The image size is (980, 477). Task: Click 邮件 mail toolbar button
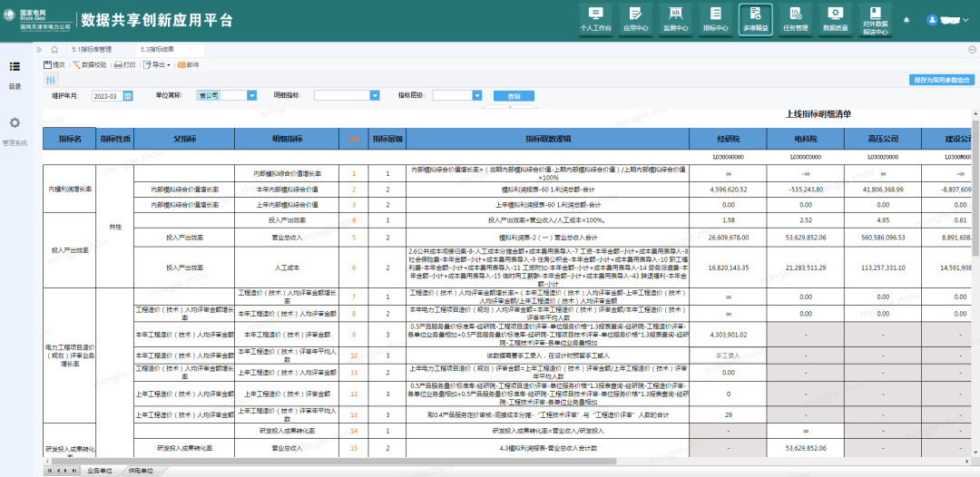(x=189, y=64)
